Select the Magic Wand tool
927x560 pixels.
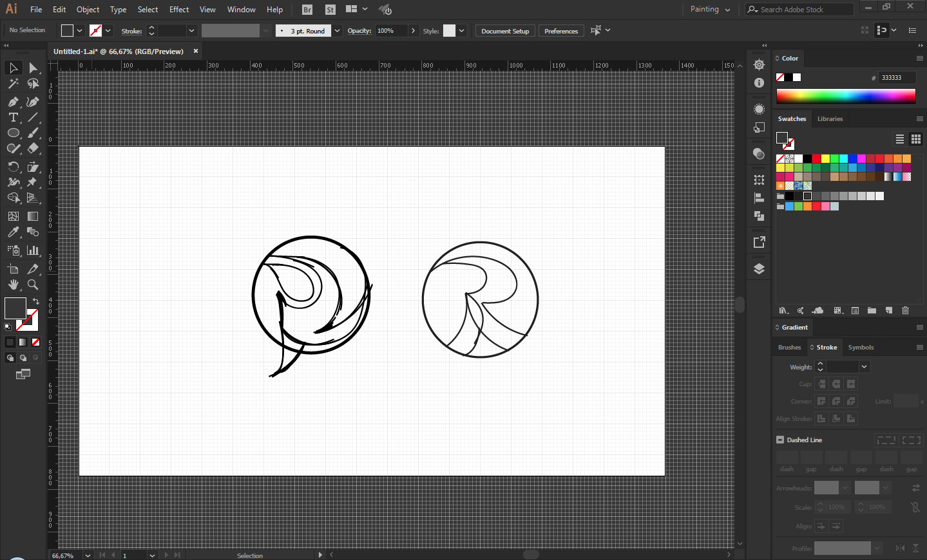pos(13,84)
